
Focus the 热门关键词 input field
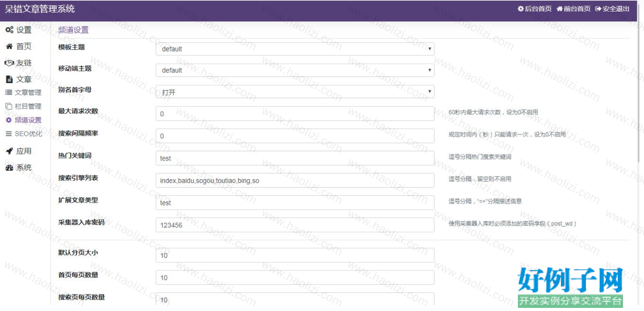click(x=295, y=158)
